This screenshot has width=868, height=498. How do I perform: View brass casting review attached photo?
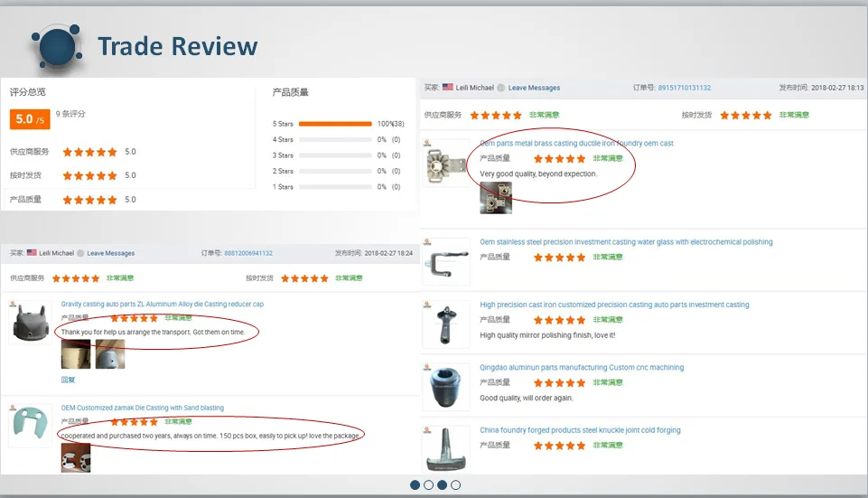[x=496, y=197]
